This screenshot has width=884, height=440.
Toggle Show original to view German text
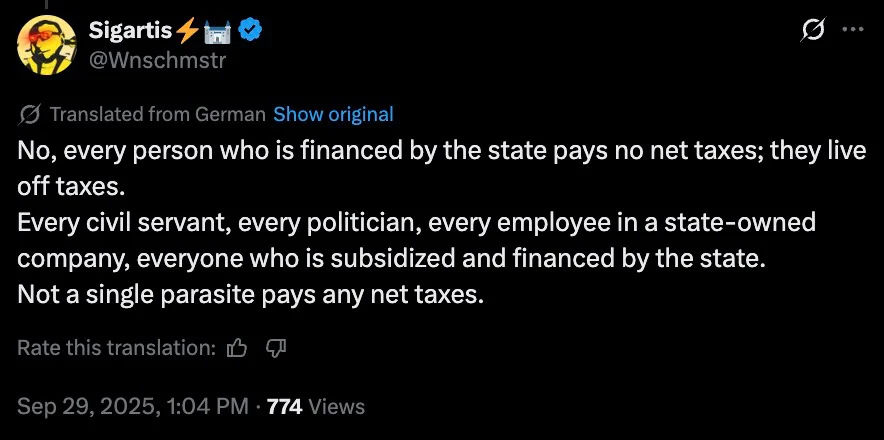333,114
